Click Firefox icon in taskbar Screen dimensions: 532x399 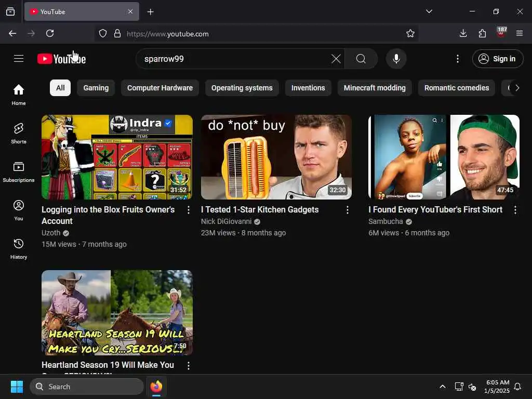[x=156, y=387]
